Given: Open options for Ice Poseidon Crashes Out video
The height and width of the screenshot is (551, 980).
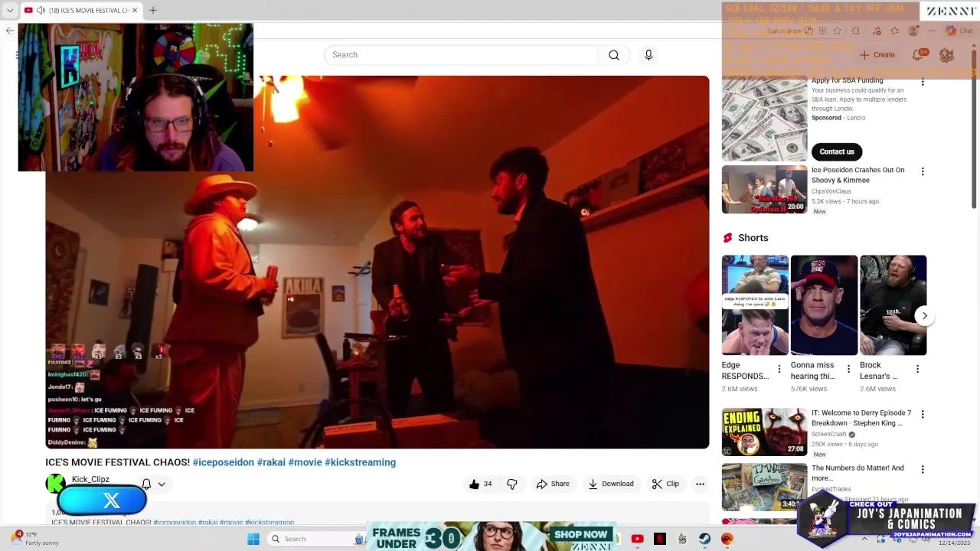Looking at the screenshot, I should tap(923, 171).
